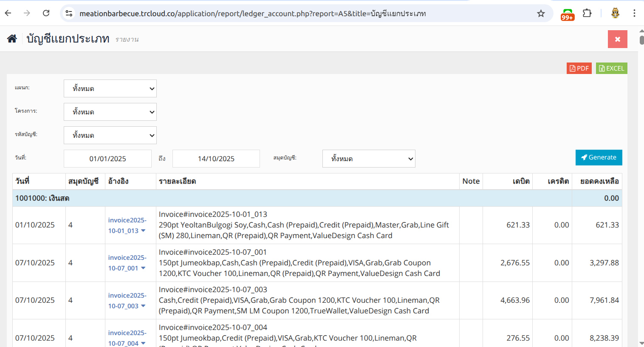Open the Chrome three-dot menu
Image resolution: width=644 pixels, height=347 pixels.
[x=634, y=13]
